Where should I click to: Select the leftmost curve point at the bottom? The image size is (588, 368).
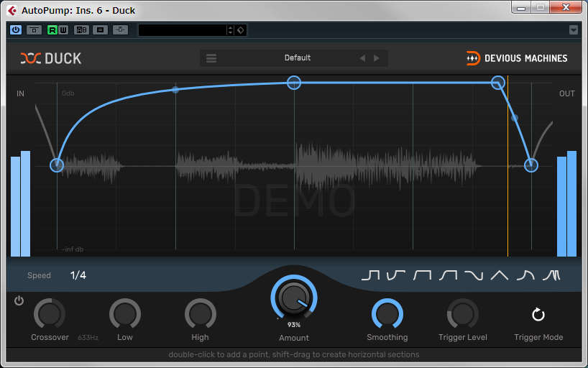pos(57,165)
